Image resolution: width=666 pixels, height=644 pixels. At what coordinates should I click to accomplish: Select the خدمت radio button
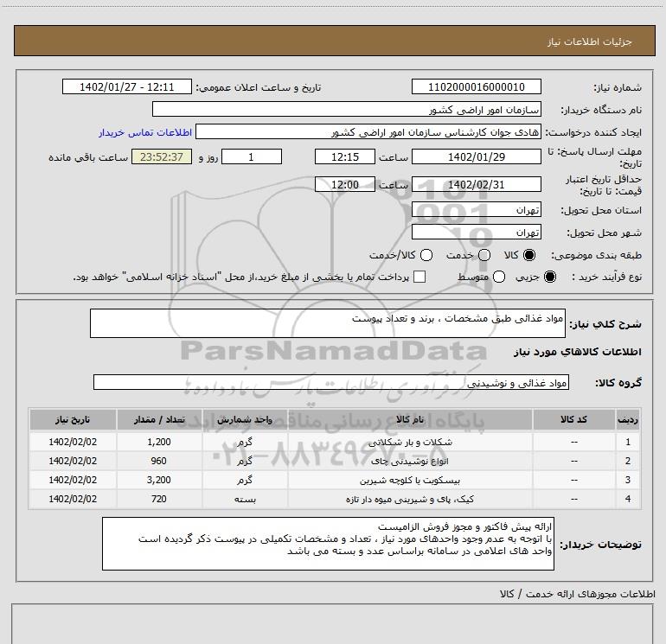pyautogui.click(x=484, y=255)
